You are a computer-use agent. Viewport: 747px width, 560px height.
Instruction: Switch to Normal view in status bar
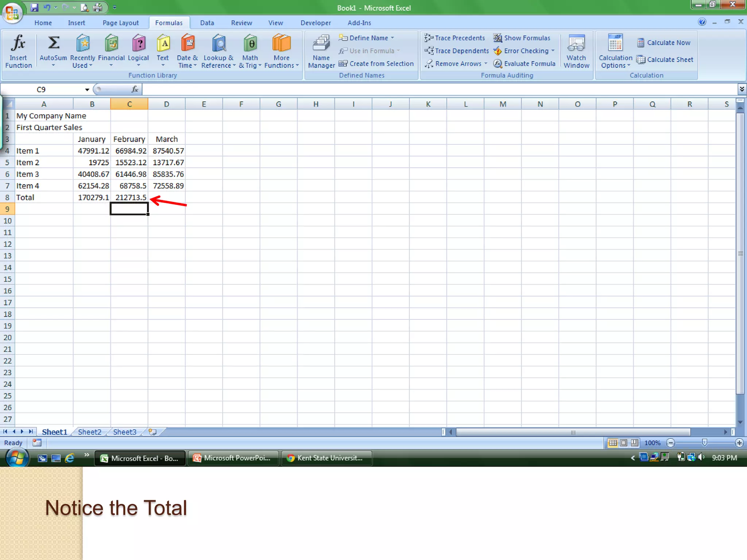coord(613,443)
